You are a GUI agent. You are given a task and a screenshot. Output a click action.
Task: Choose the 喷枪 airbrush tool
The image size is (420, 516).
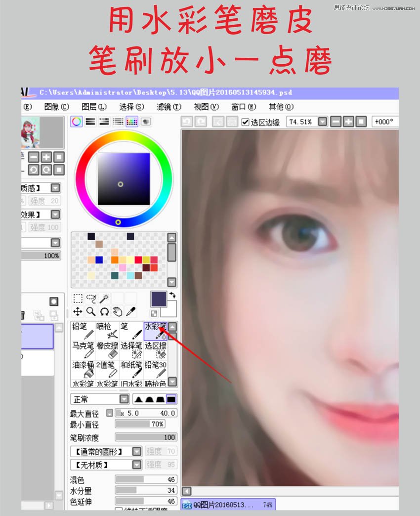107,331
